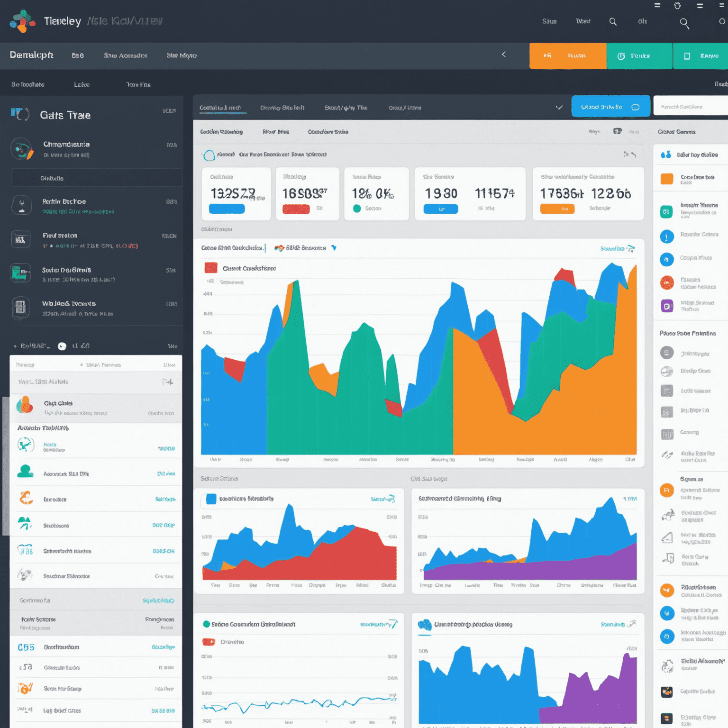728x728 pixels.
Task: Click the orange button under 17636 card
Action: coord(557,209)
